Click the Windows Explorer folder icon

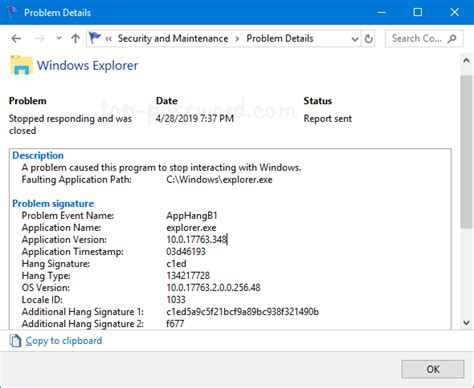21,65
